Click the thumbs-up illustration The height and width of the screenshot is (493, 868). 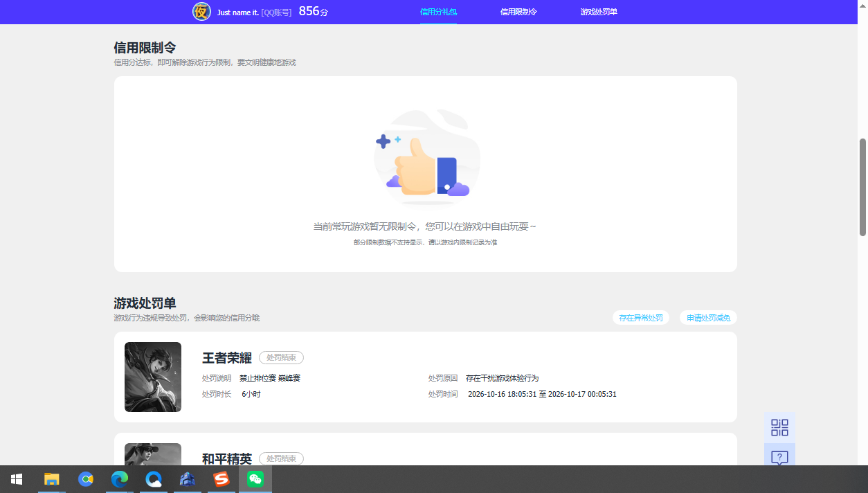click(427, 157)
